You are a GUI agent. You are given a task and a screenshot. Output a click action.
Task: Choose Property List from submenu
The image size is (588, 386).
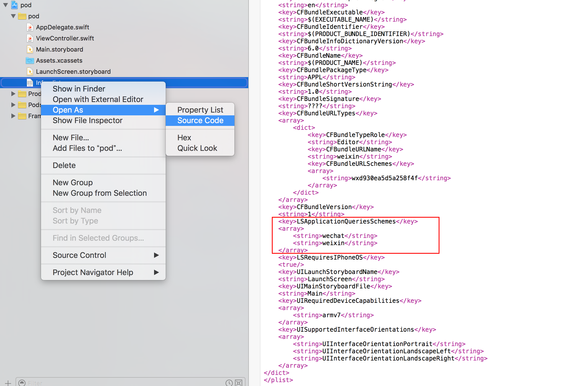pyautogui.click(x=200, y=110)
